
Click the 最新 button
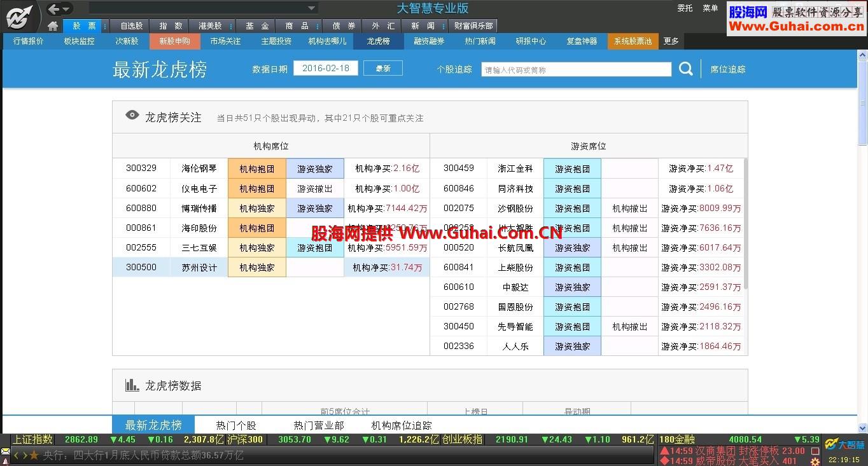tap(383, 68)
